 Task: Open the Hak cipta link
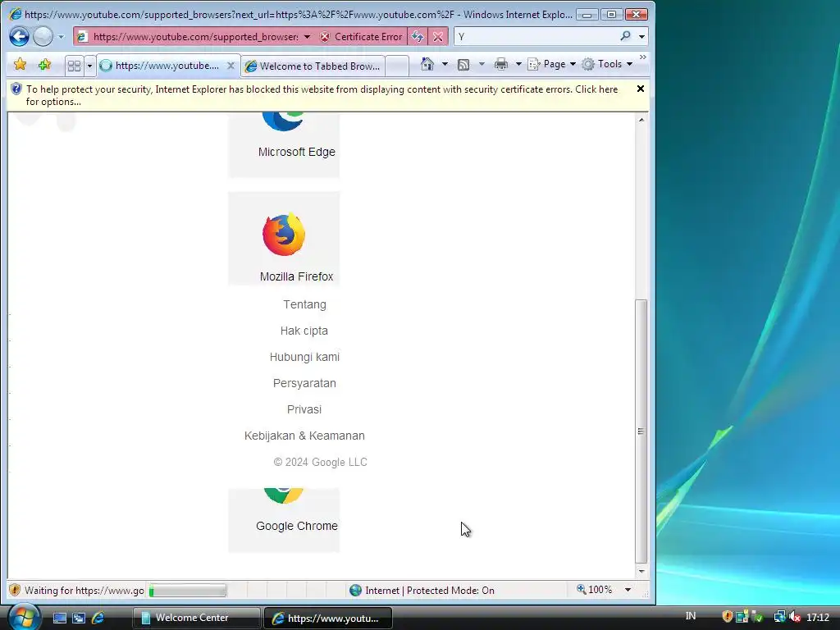[304, 331]
